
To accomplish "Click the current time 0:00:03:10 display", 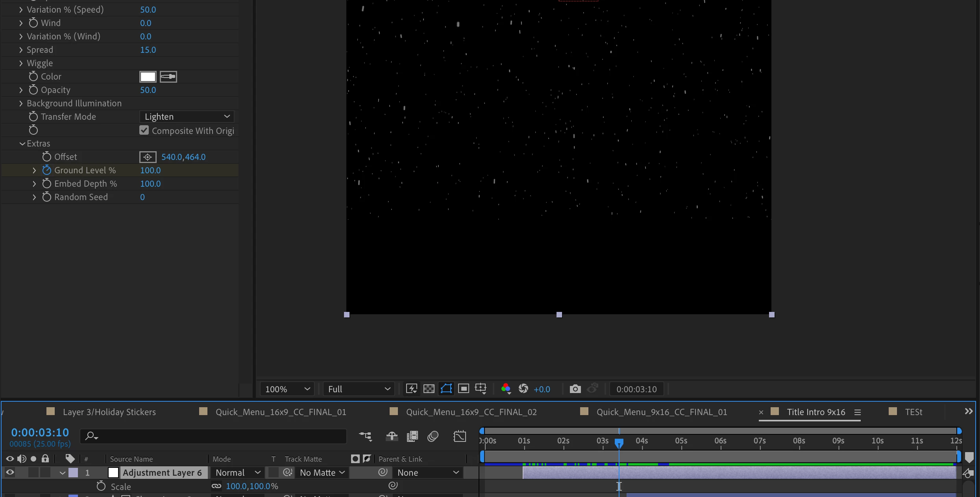I will pyautogui.click(x=40, y=432).
